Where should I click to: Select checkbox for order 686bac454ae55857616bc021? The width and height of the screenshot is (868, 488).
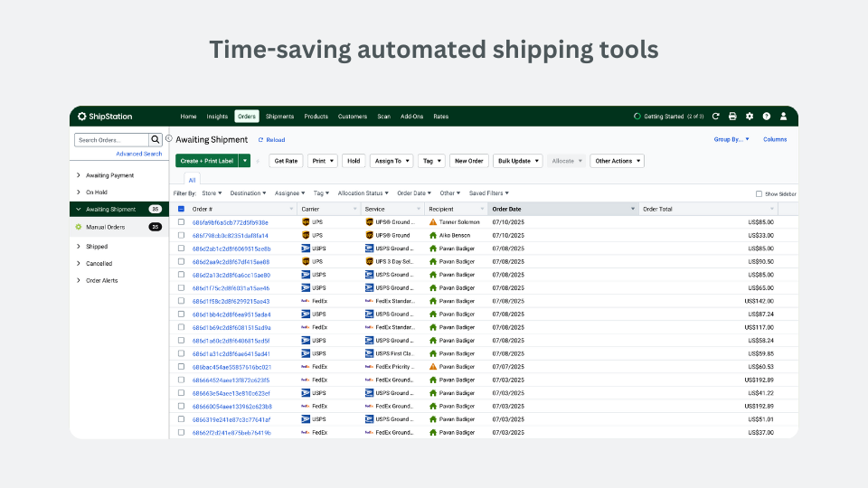coord(181,367)
